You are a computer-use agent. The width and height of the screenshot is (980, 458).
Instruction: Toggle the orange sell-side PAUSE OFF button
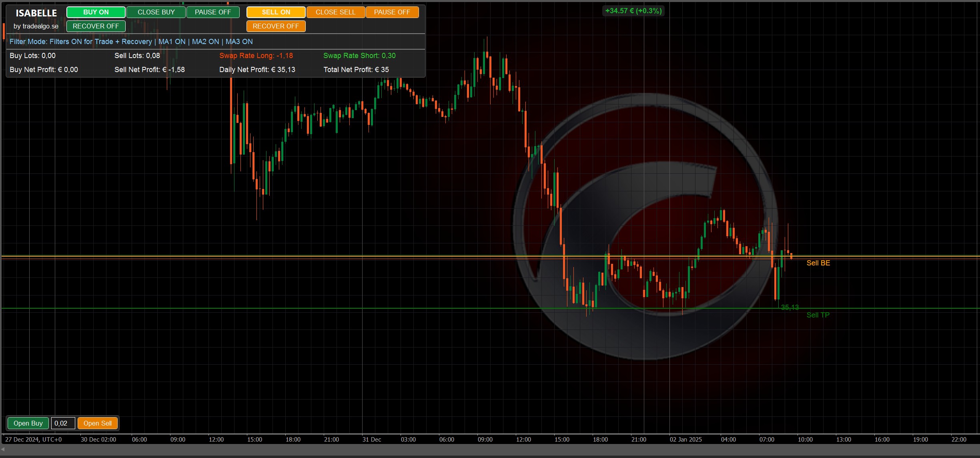392,12
